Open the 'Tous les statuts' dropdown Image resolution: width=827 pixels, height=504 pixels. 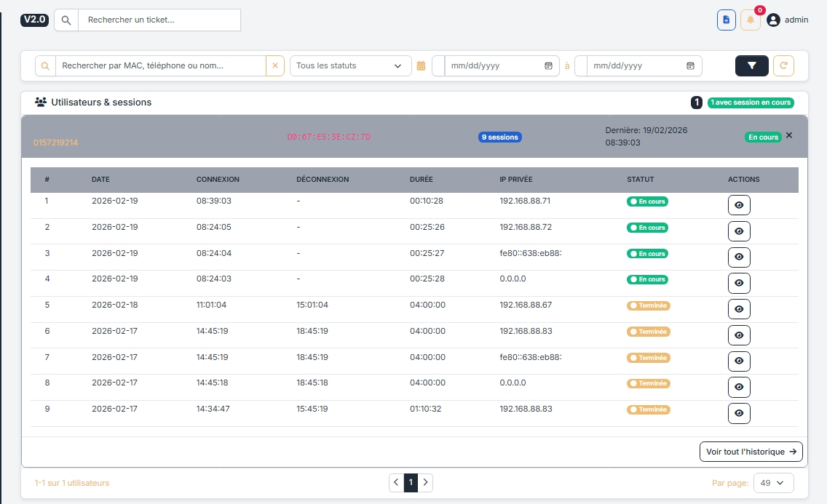349,65
